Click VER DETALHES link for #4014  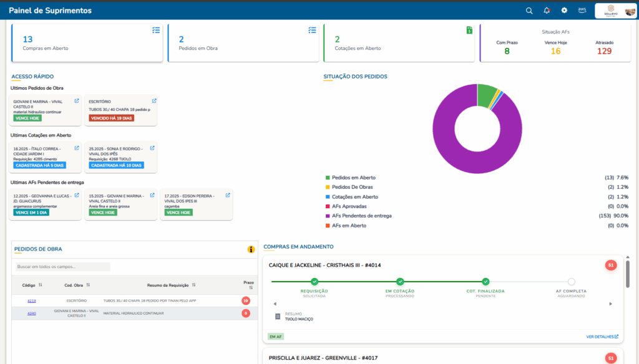(602, 337)
